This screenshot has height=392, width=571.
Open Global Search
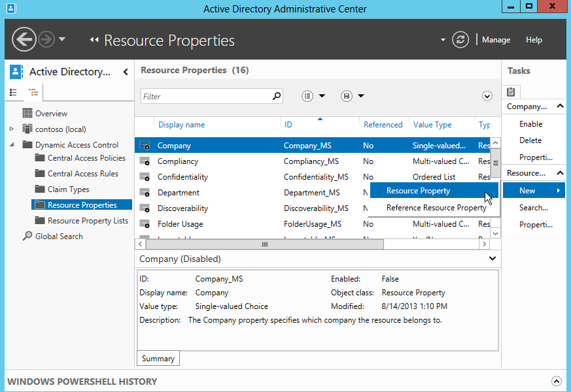[59, 236]
